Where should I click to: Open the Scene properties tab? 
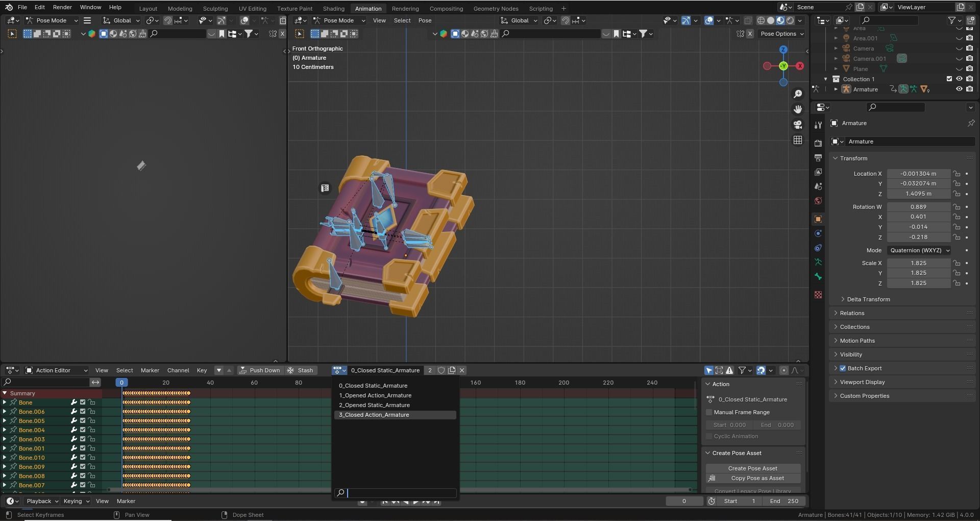pos(818,186)
